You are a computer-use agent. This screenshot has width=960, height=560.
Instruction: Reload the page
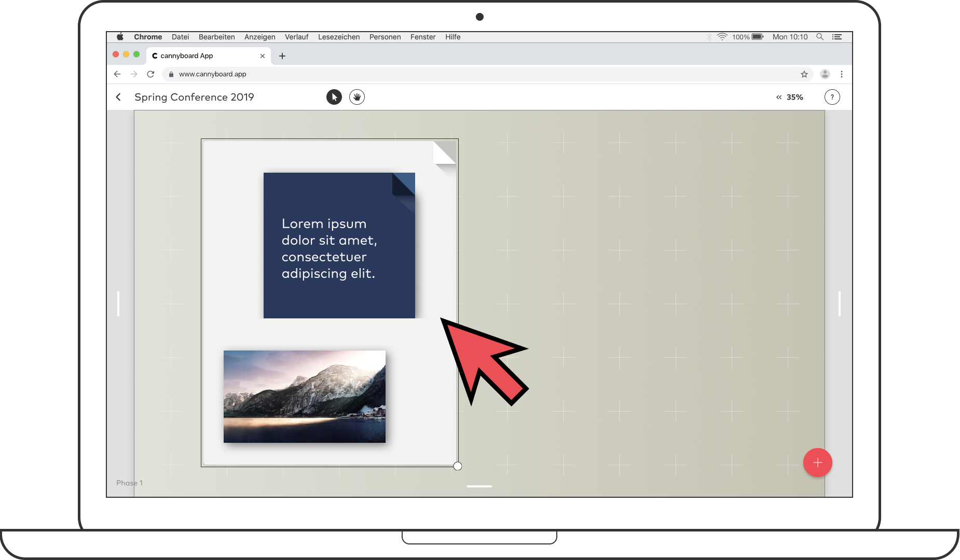(x=150, y=74)
